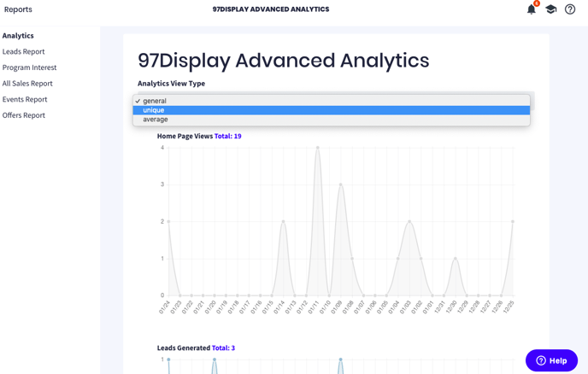Image resolution: width=588 pixels, height=374 pixels.
Task: Click the 01/03 data point at 2
Action: 409,221
